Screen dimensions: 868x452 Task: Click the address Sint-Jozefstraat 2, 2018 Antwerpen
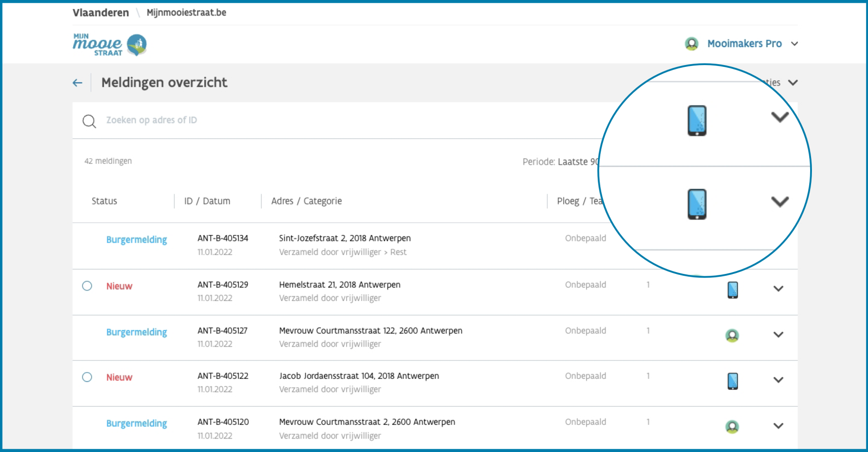(345, 238)
